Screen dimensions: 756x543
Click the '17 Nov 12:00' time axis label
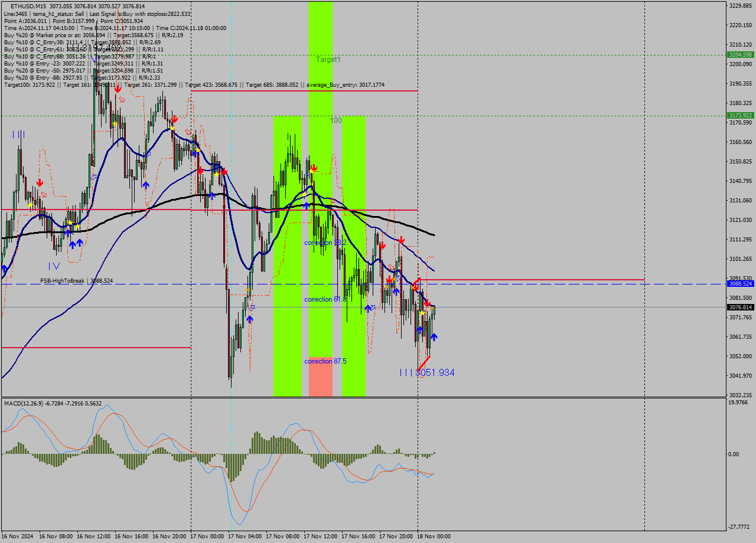pyautogui.click(x=321, y=537)
